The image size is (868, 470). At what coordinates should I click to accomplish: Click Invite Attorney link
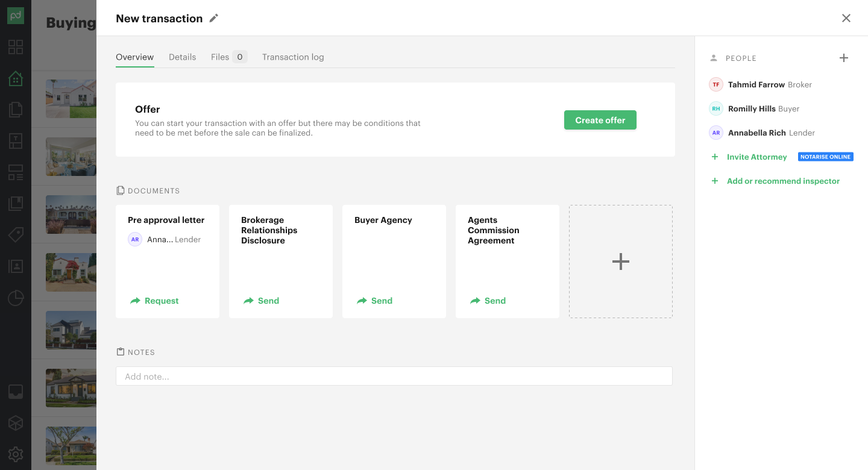tap(756, 157)
